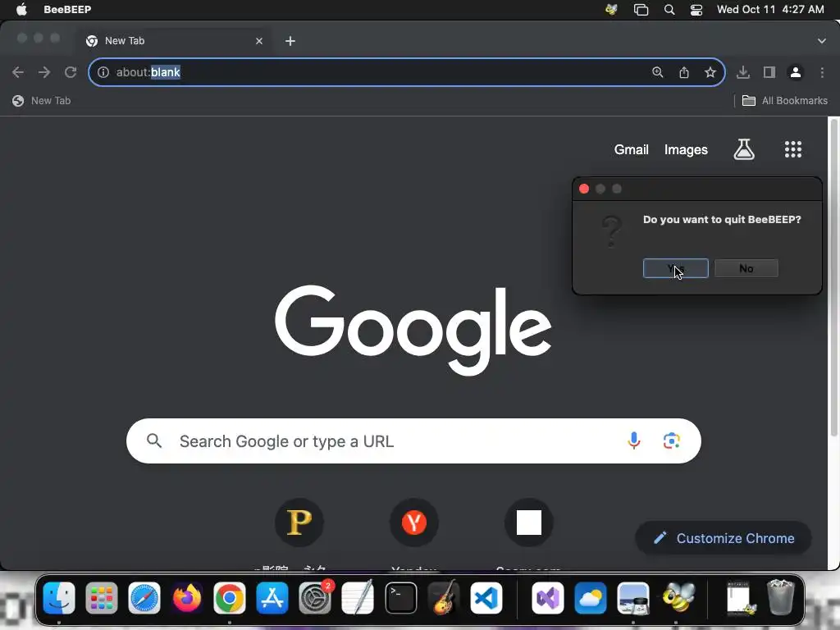Click the page vertical scrollbar
This screenshot has height=630, width=840.
coord(833,279)
